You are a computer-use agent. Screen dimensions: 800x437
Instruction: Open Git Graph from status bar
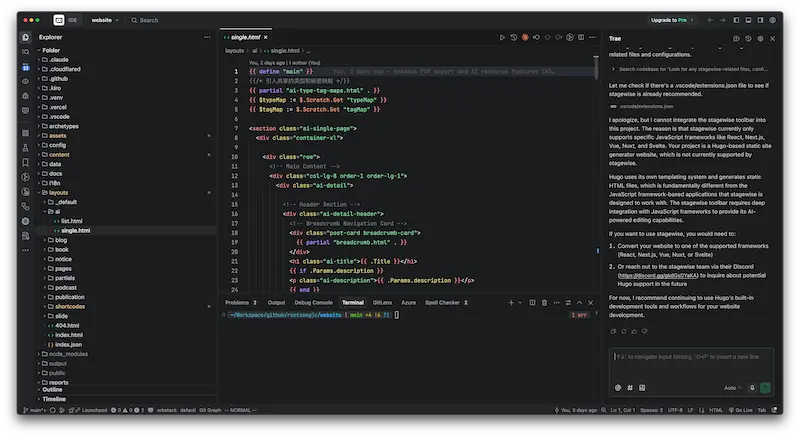pyautogui.click(x=210, y=410)
